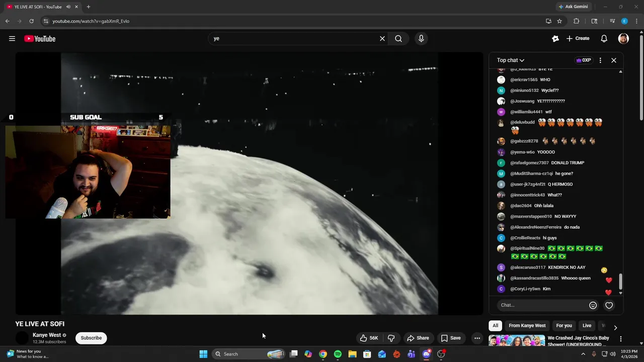The width and height of the screenshot is (644, 362).
Task: Open Discord from the taskbar
Action: (x=426, y=354)
